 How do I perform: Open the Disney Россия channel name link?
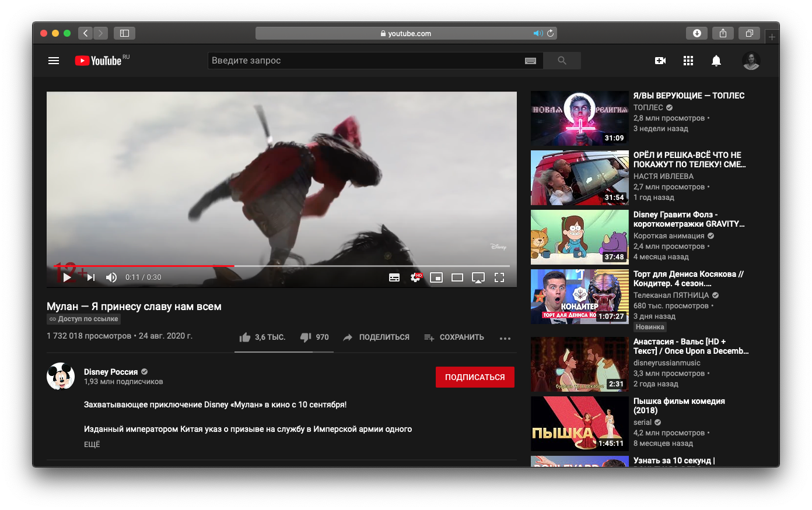click(111, 372)
